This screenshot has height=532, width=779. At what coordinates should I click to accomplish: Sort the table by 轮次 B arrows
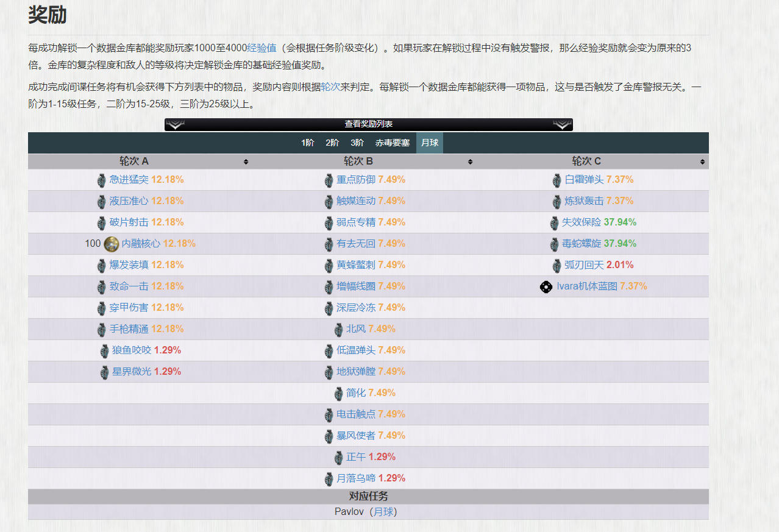click(x=470, y=162)
